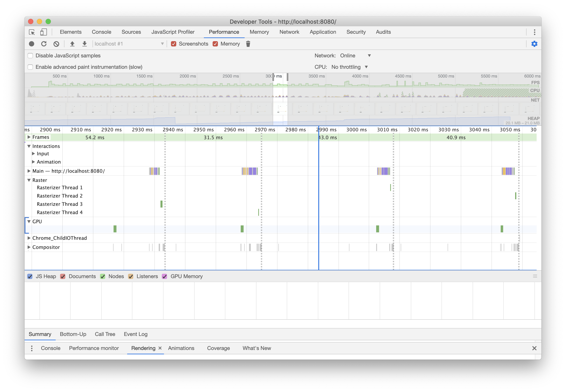Select the Bottom-Up details tab
The width and height of the screenshot is (566, 392).
point(73,334)
